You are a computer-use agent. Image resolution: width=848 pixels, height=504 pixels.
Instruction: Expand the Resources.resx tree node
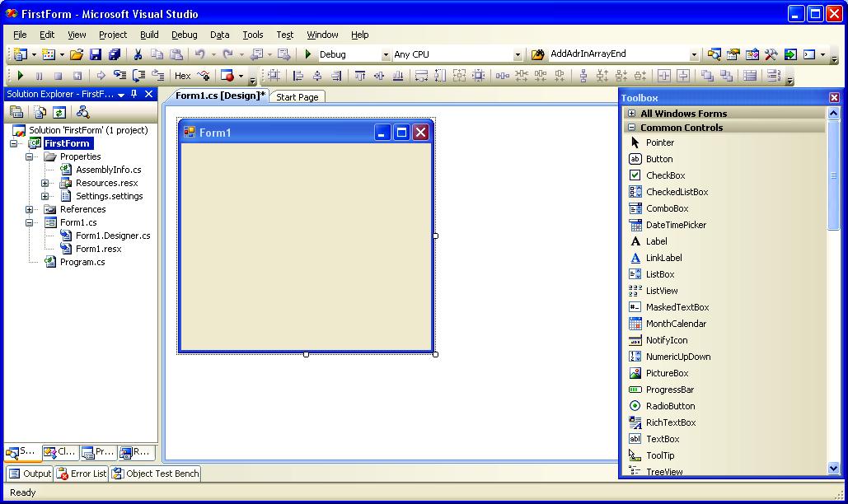click(x=45, y=183)
